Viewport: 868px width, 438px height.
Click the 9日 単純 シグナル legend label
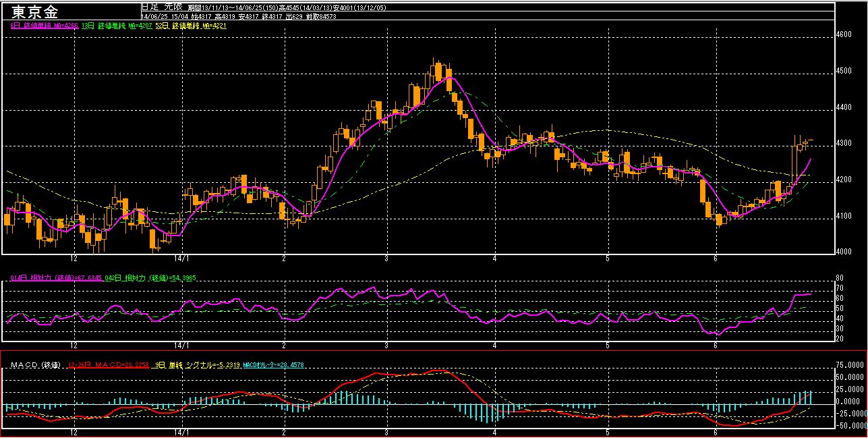(197, 365)
